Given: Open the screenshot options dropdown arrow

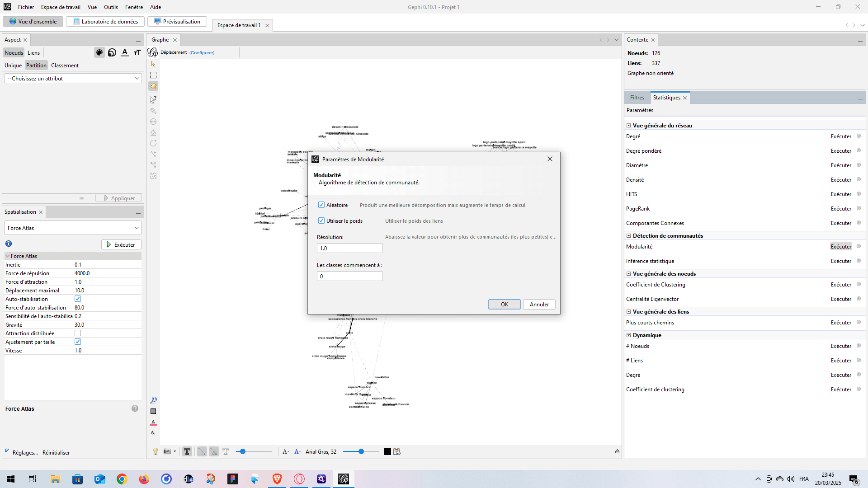Looking at the screenshot, I should pos(175,451).
